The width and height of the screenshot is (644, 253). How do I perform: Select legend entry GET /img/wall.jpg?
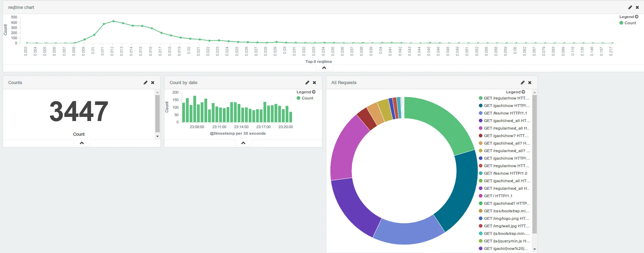504,226
